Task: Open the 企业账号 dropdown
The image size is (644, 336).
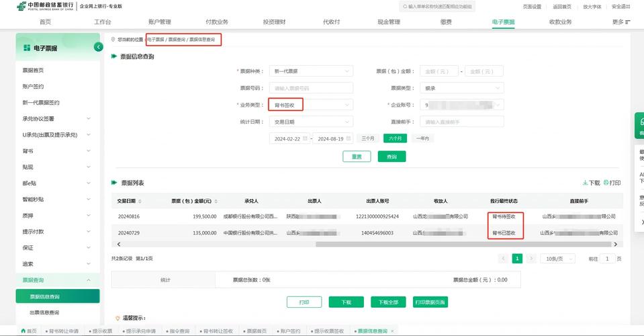Action: 462,105
